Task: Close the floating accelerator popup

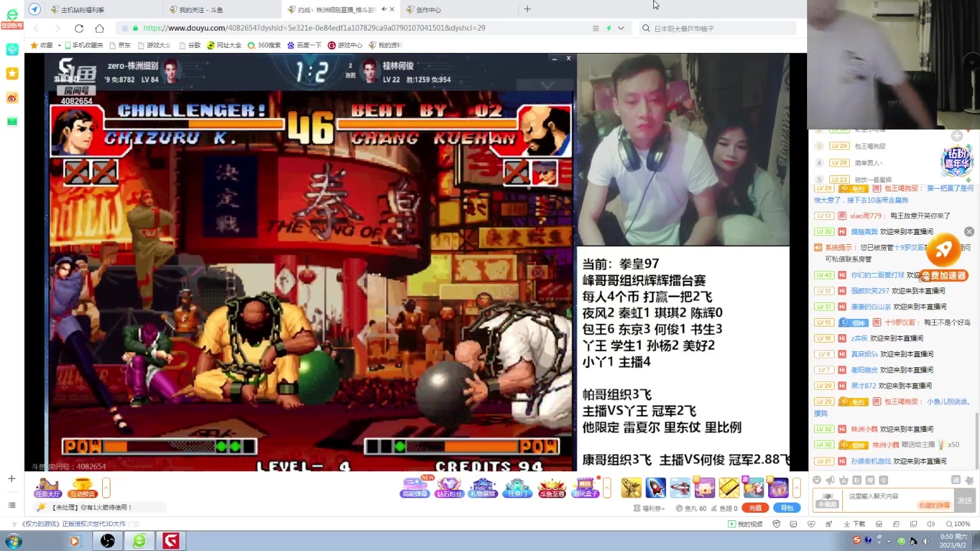Action: pos(969,231)
